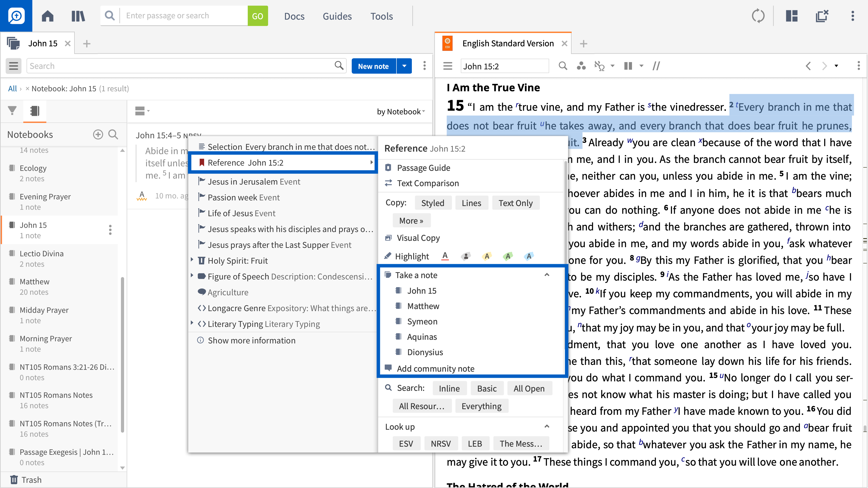Click the sync refresh icon

tap(758, 16)
